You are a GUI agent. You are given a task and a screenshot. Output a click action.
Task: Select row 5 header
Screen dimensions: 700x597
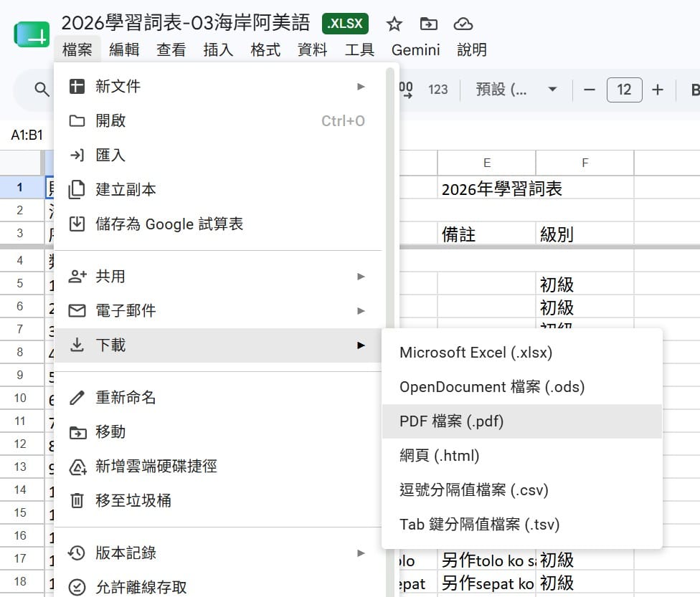[22, 283]
